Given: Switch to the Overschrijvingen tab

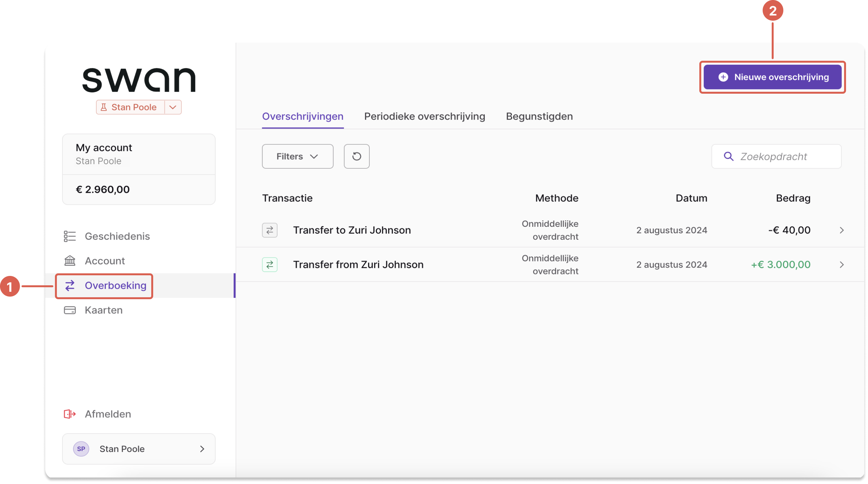Looking at the screenshot, I should (x=303, y=117).
